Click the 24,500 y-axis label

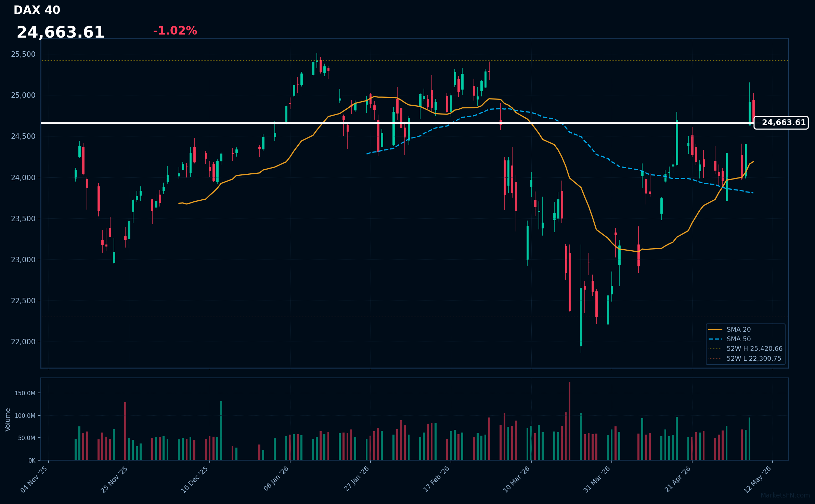click(23, 136)
